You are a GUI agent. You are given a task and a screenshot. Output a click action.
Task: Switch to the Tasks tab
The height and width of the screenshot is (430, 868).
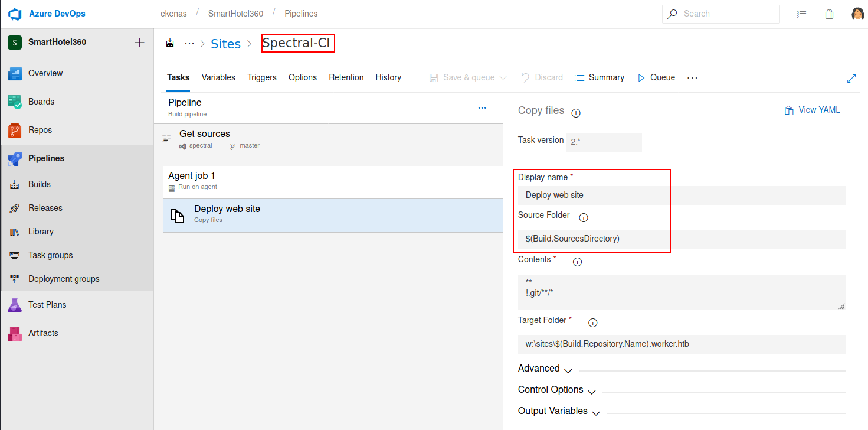(x=178, y=77)
